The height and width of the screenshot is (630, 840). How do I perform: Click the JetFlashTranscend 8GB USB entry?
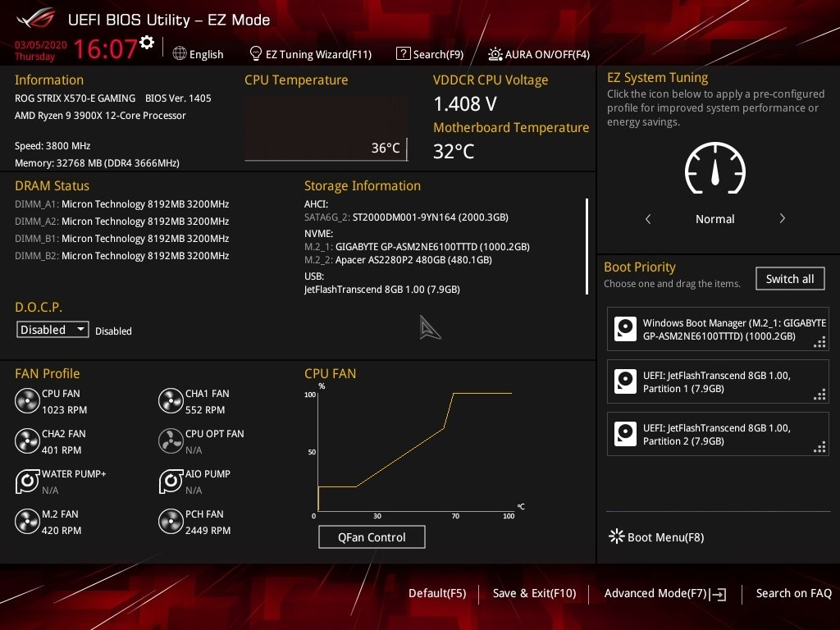(x=382, y=290)
